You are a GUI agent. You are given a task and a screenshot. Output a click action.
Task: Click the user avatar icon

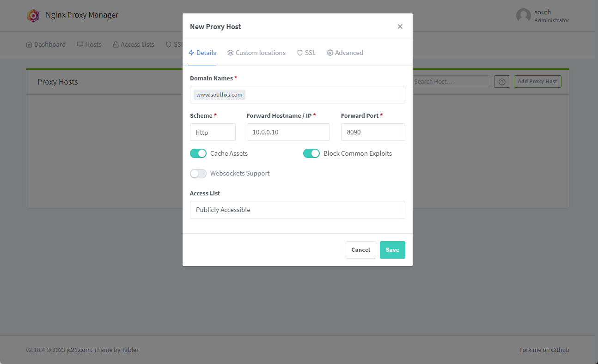tap(523, 16)
